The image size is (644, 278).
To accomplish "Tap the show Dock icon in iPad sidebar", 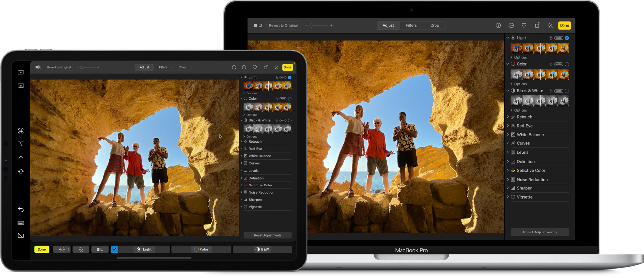I will click(21, 86).
